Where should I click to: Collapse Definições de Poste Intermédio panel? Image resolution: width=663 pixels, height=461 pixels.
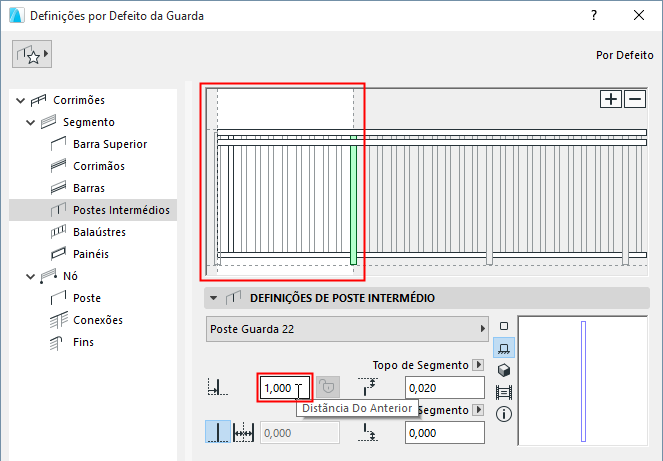click(214, 298)
